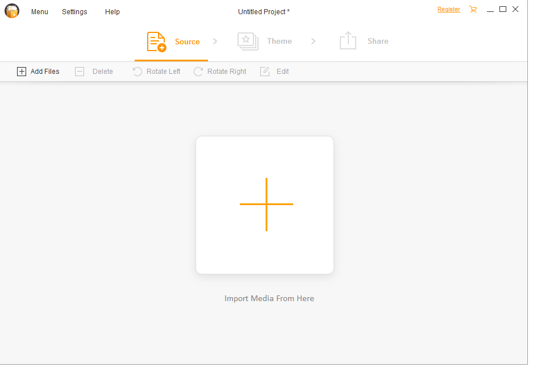
Task: Click the Add Files plus icon
Action: [22, 72]
